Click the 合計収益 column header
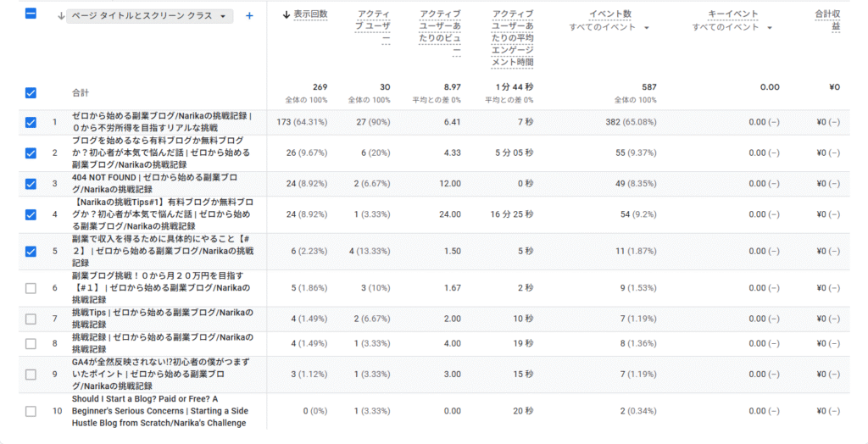 pyautogui.click(x=827, y=20)
